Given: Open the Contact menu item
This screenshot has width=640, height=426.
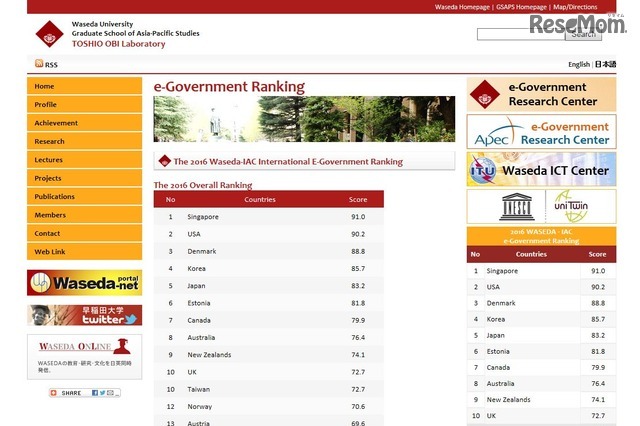Looking at the screenshot, I should point(84,233).
